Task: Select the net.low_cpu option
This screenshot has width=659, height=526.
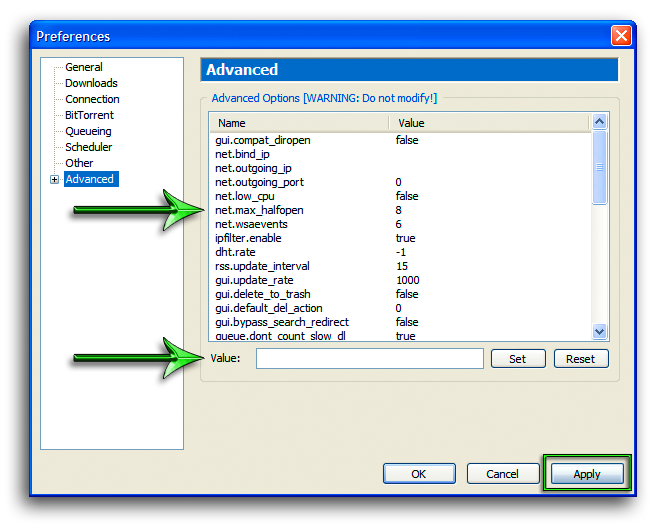Action: [x=401, y=196]
